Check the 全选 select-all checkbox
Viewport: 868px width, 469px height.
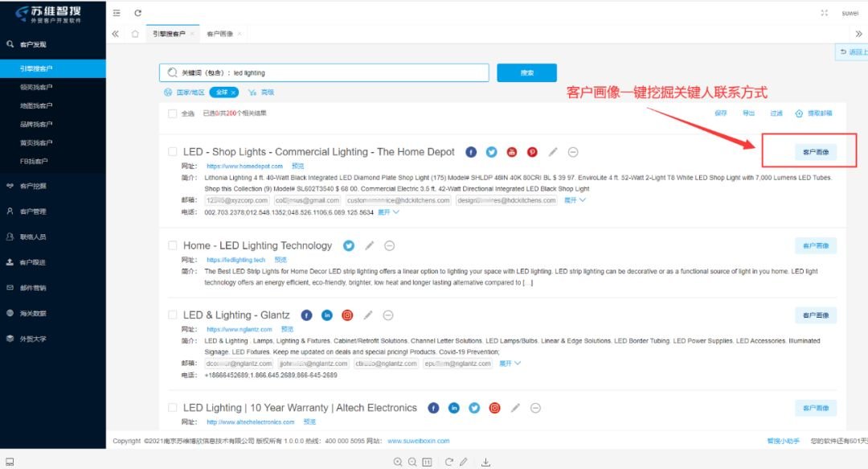[x=172, y=113]
